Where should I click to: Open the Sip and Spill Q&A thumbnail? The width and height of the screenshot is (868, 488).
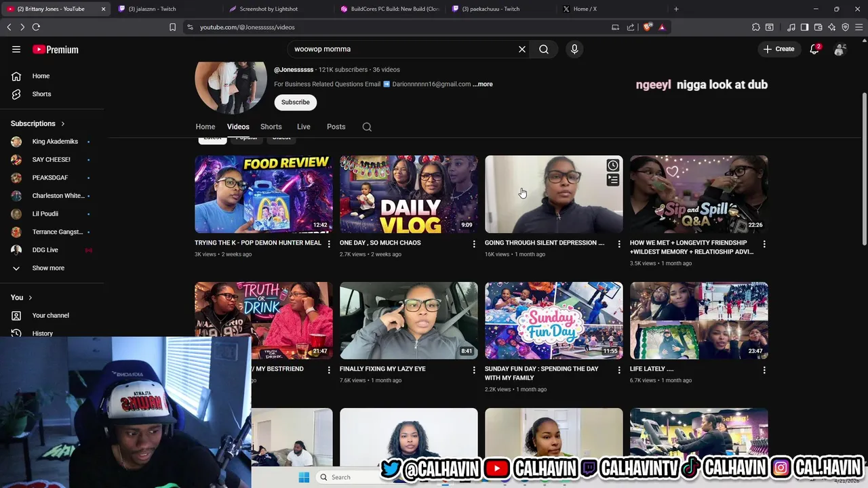[x=699, y=195]
